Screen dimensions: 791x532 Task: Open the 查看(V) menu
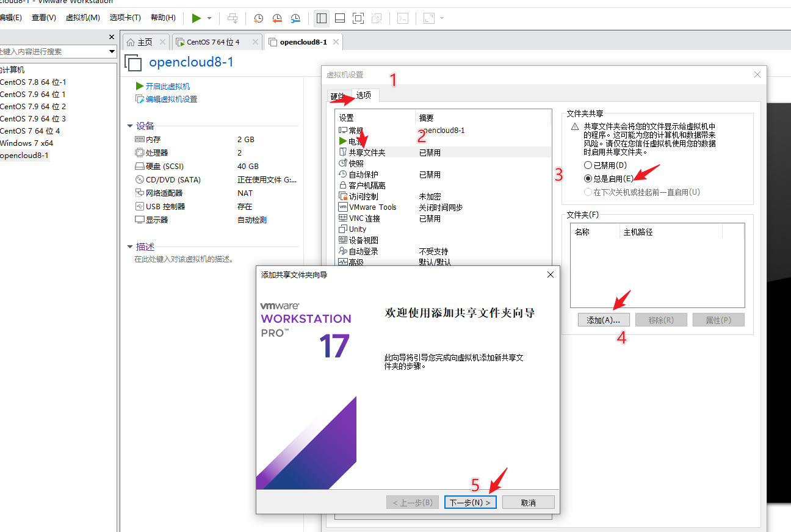(44, 18)
